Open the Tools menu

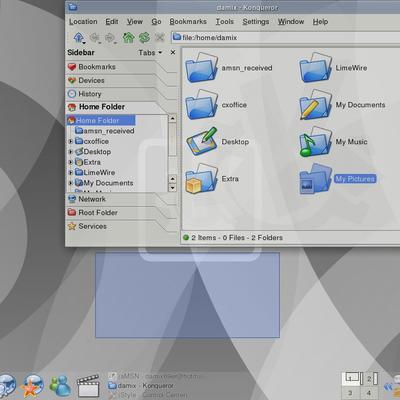(x=225, y=22)
